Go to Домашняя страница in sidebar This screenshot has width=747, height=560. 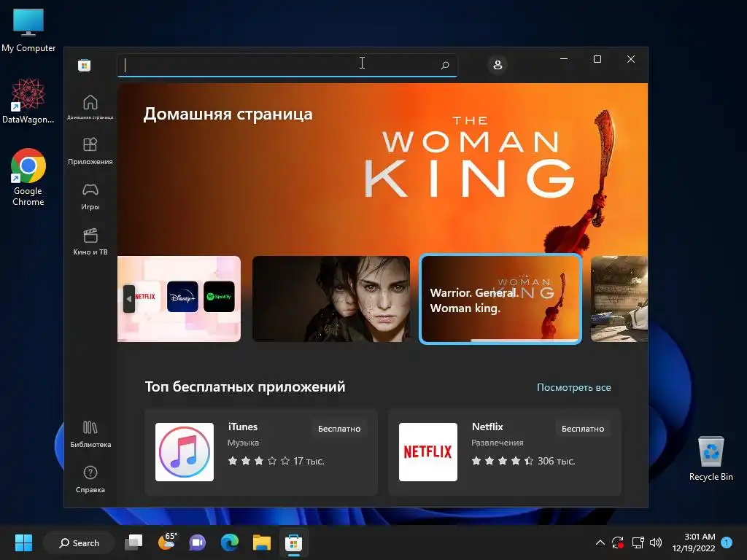[90, 107]
